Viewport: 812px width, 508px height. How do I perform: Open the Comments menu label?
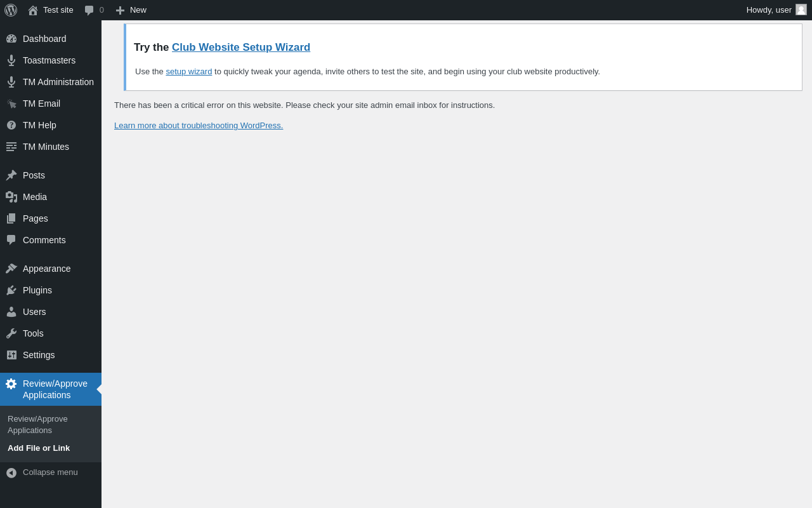pos(44,240)
